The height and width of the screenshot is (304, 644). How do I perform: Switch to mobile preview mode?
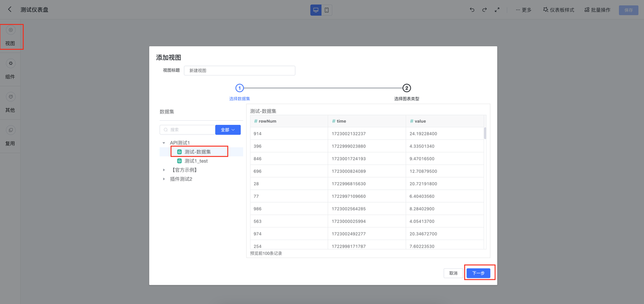click(327, 9)
